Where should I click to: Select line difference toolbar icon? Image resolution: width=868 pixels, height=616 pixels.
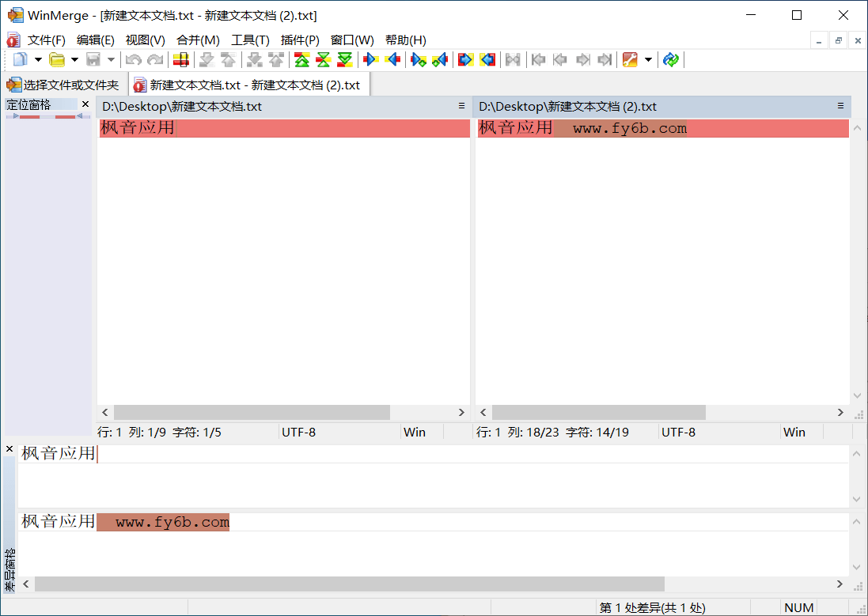[181, 59]
